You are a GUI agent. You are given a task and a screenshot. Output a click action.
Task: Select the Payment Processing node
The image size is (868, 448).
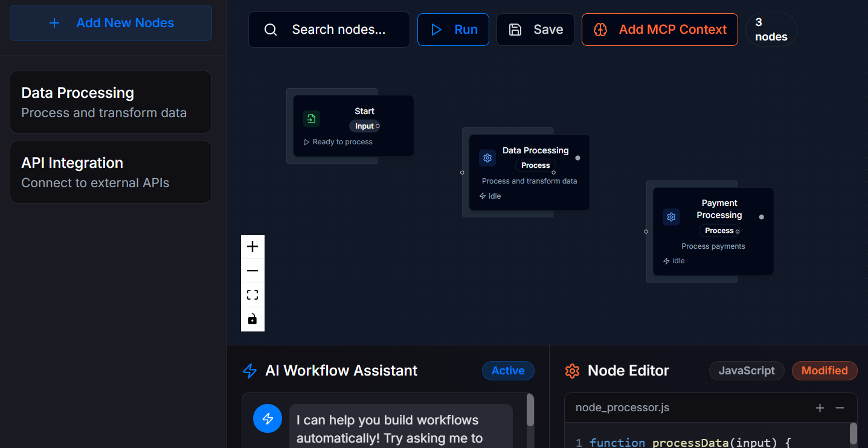pyautogui.click(x=713, y=231)
